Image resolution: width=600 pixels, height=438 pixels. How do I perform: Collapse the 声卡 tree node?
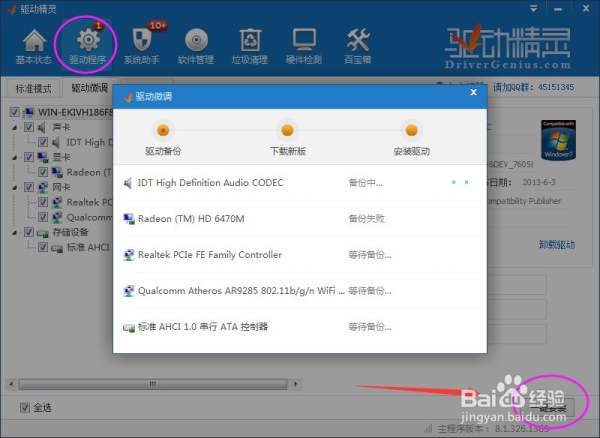(14, 127)
